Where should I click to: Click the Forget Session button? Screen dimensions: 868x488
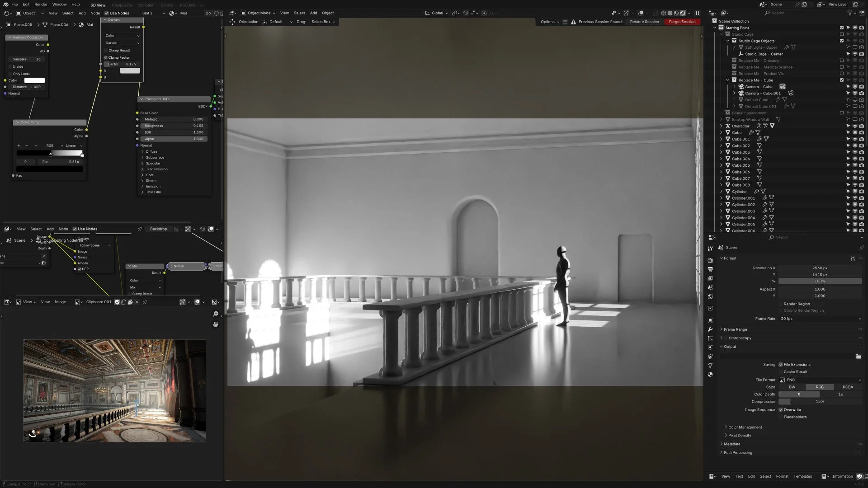pos(682,22)
